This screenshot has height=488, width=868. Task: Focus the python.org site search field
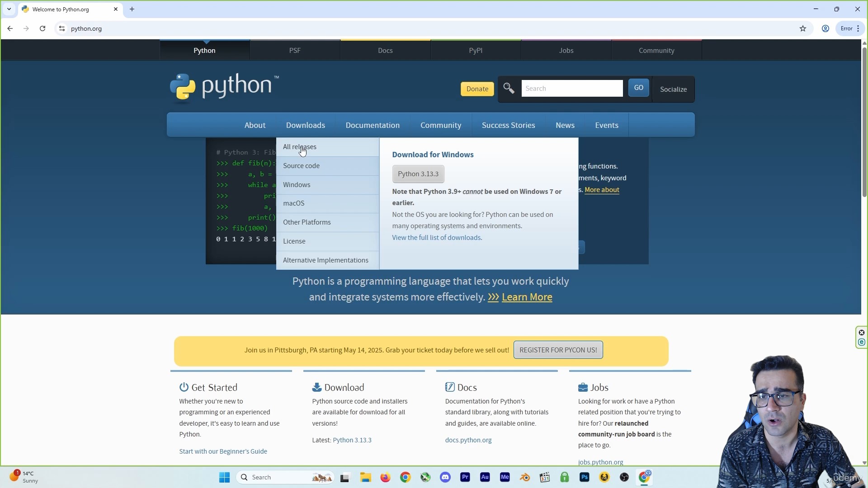(572, 89)
